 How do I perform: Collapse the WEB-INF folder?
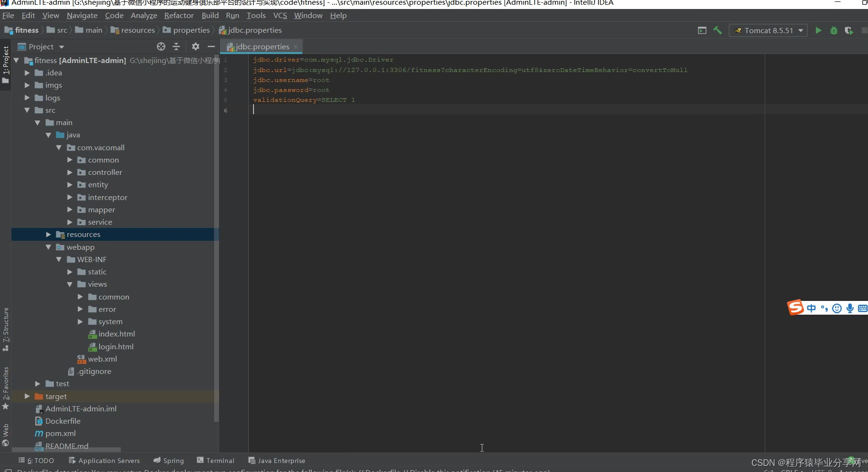point(59,259)
